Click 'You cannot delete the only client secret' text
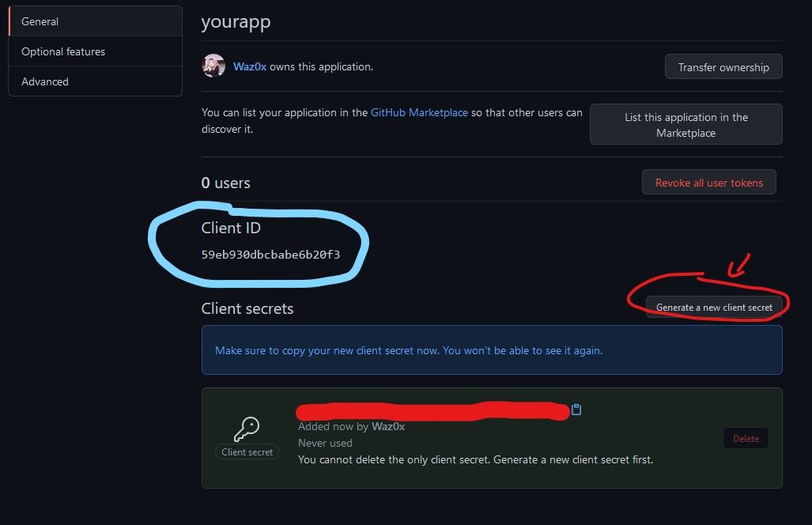This screenshot has height=525, width=812. 475,459
